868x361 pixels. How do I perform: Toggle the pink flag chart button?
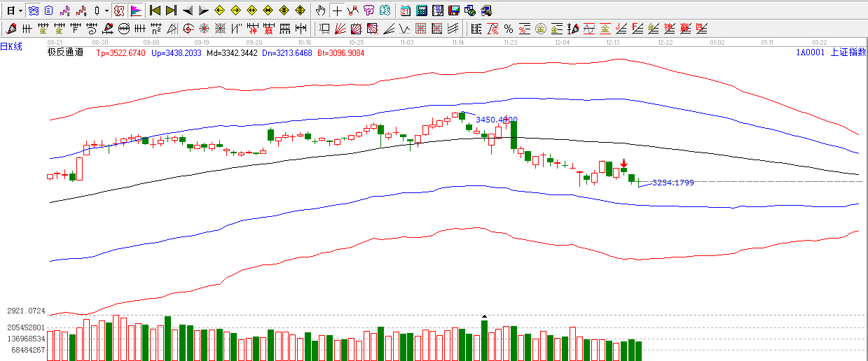point(136,10)
